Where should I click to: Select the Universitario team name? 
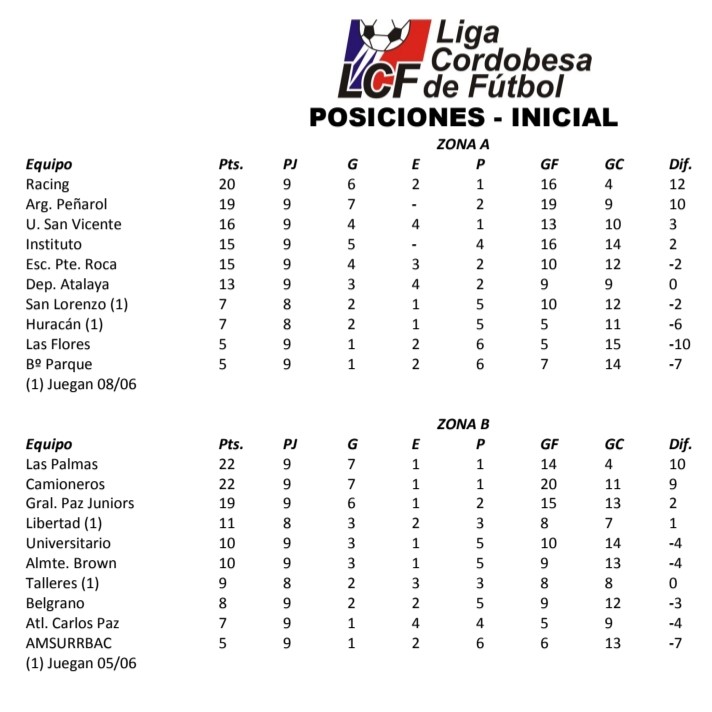click(67, 543)
